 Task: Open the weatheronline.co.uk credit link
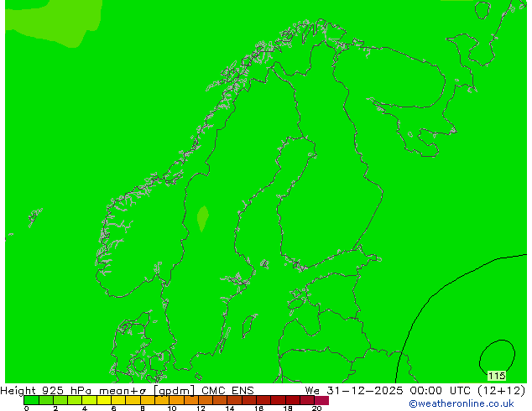pos(462,403)
